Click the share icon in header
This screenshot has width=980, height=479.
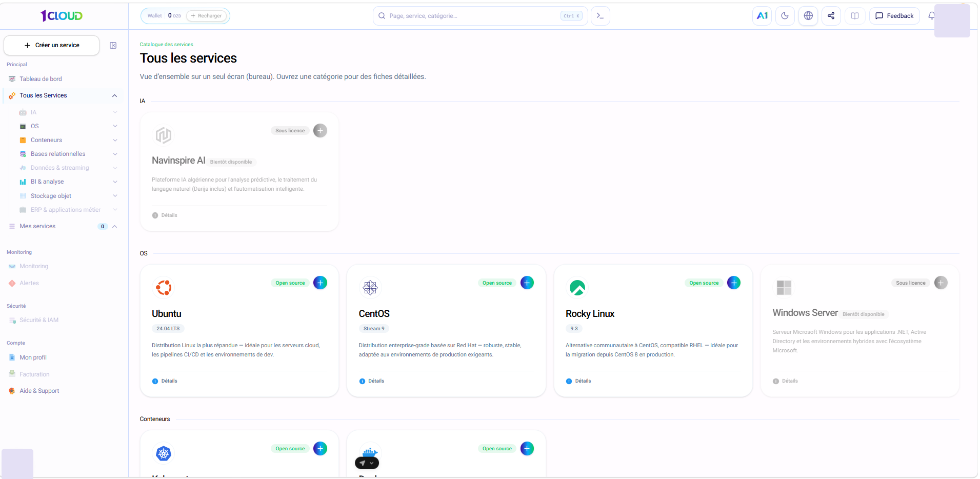point(831,16)
